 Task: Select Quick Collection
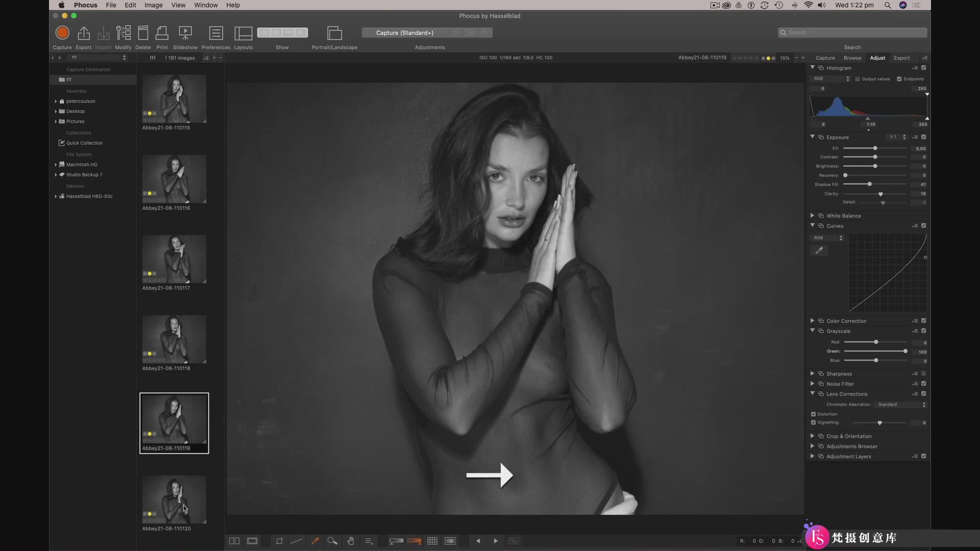84,143
